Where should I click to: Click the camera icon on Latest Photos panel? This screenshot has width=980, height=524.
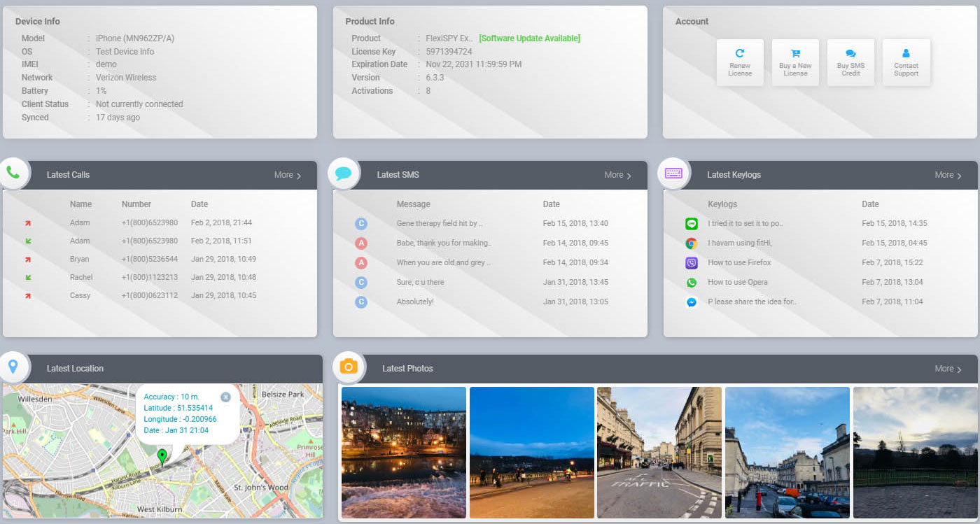pos(349,367)
